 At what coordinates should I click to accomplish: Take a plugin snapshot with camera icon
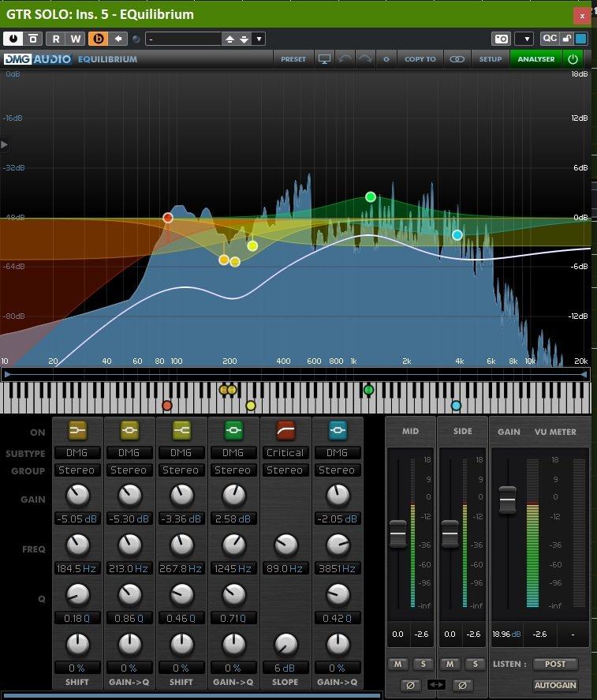(501, 39)
